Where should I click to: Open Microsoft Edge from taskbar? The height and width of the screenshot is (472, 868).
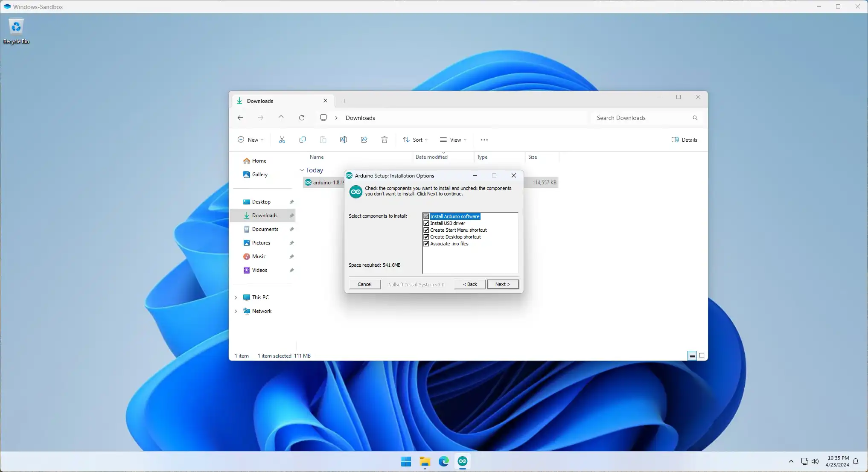(443, 461)
